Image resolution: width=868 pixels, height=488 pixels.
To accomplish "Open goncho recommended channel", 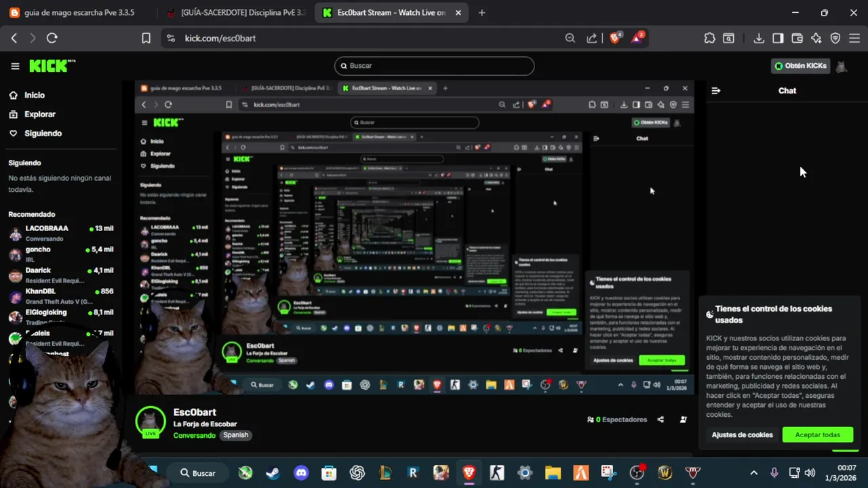I will coord(61,254).
